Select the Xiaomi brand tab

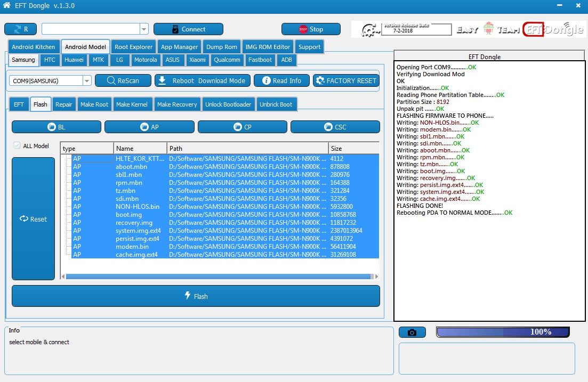(197, 60)
